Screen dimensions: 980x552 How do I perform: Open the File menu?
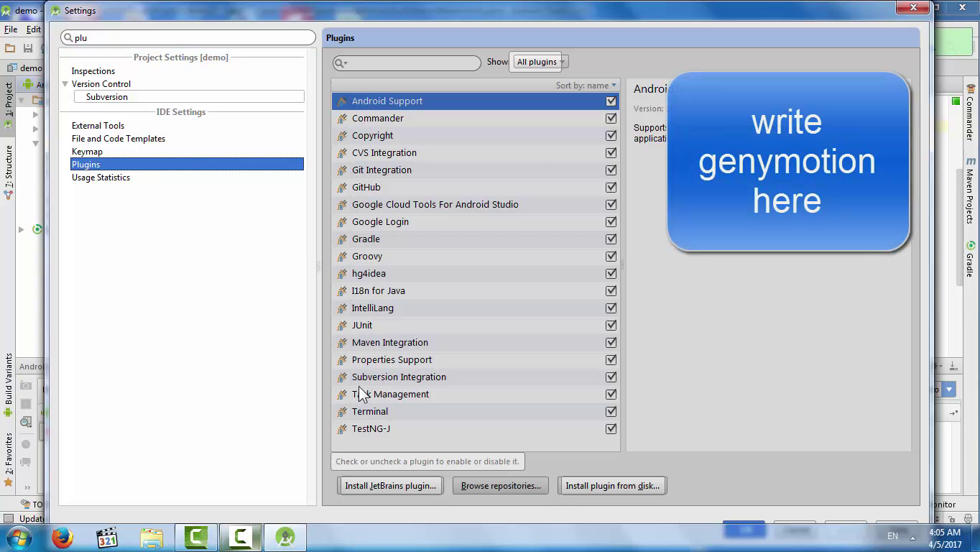click(x=11, y=28)
